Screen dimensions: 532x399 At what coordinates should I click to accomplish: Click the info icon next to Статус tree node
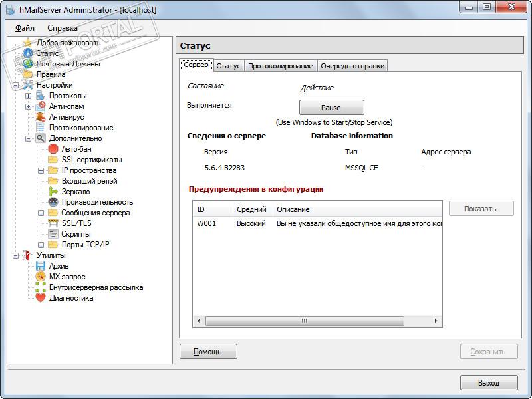click(27, 53)
